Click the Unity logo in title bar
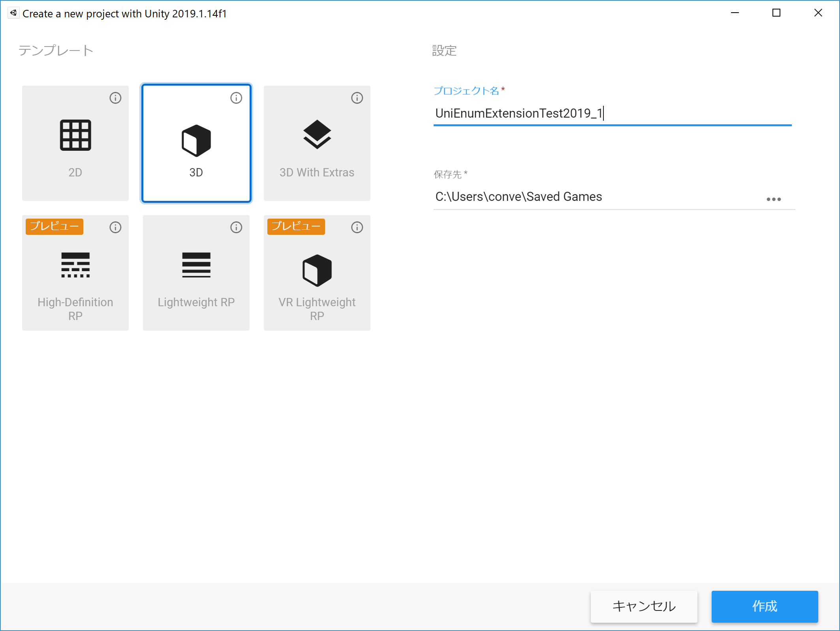Screen dimensions: 840x631 point(13,13)
